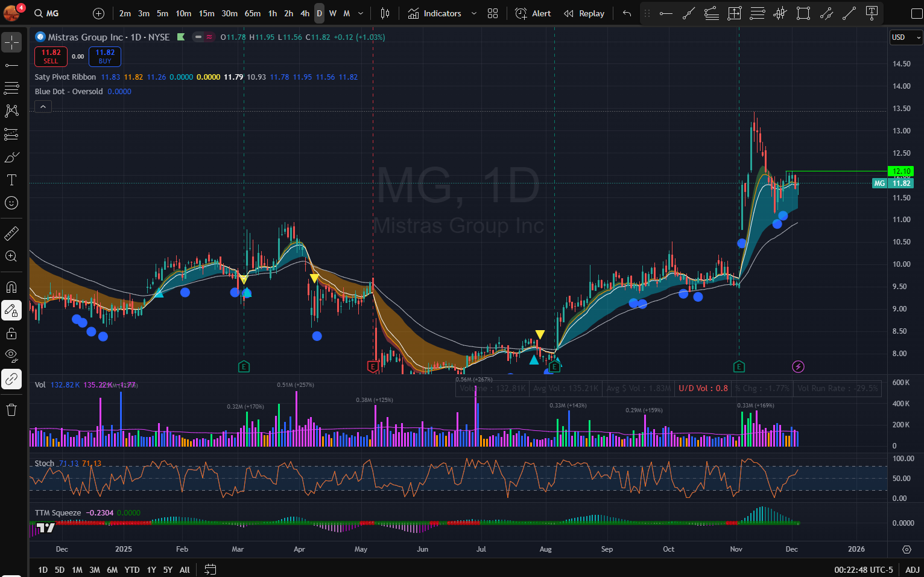Viewport: 924px width, 577px height.
Task: Set date range to YTD
Action: click(x=132, y=570)
